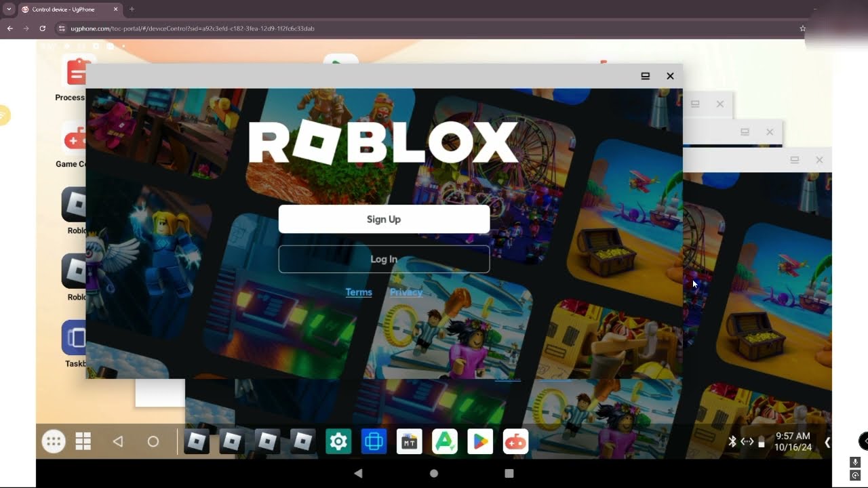Tap the hollow circle home icon in taskbar

click(x=153, y=442)
